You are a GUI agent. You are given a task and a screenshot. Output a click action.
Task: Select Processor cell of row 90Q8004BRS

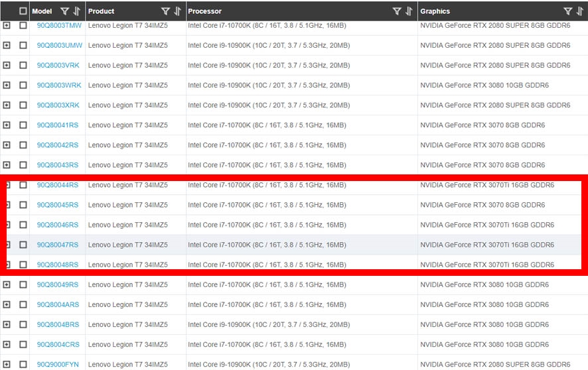point(302,325)
